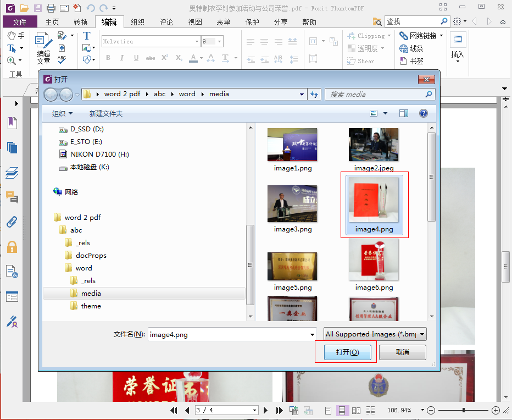Select the theme folder in the tree
Image resolution: width=512 pixels, height=420 pixels.
pos(91,306)
